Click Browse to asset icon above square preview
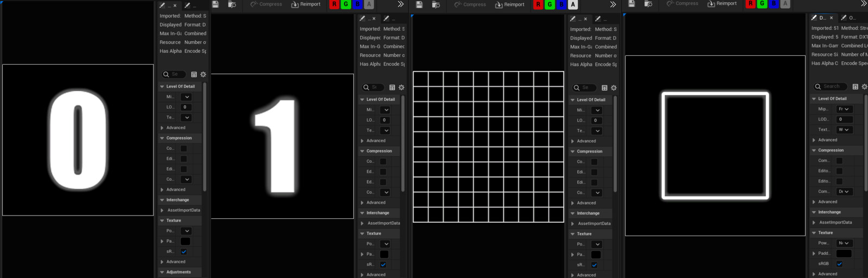The image size is (868, 278). click(x=648, y=4)
